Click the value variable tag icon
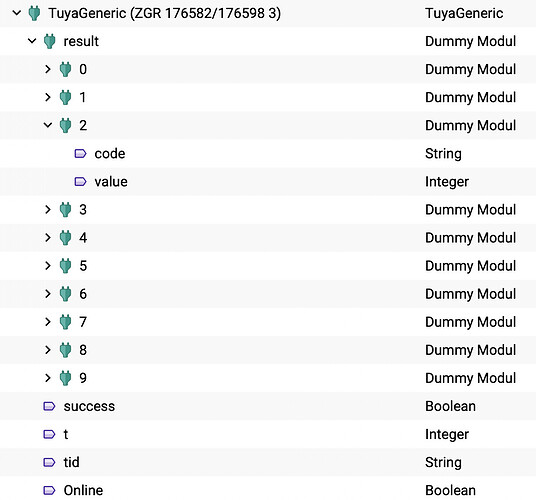The width and height of the screenshot is (536, 500). pos(80,182)
